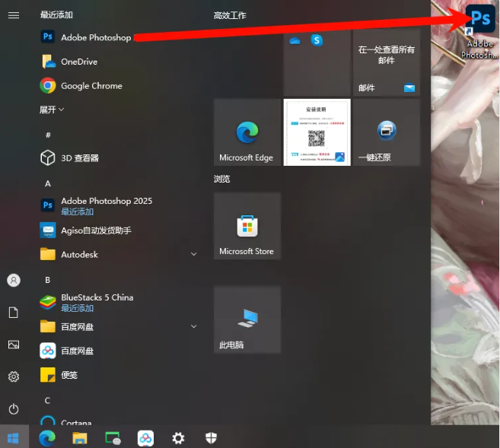Viewport: 500px width, 448px height.
Task: Open File Explorer from the taskbar
Action: [x=80, y=438]
